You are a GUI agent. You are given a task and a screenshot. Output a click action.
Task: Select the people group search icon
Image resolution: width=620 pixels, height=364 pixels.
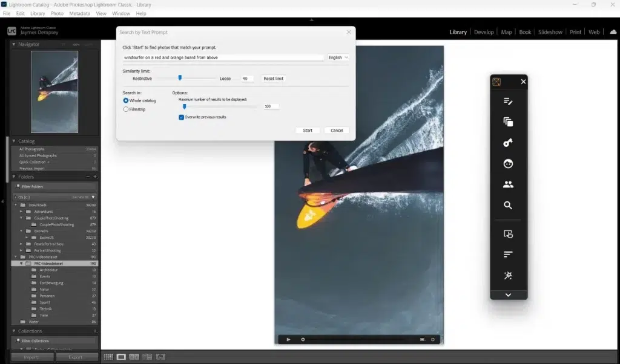[x=507, y=184]
